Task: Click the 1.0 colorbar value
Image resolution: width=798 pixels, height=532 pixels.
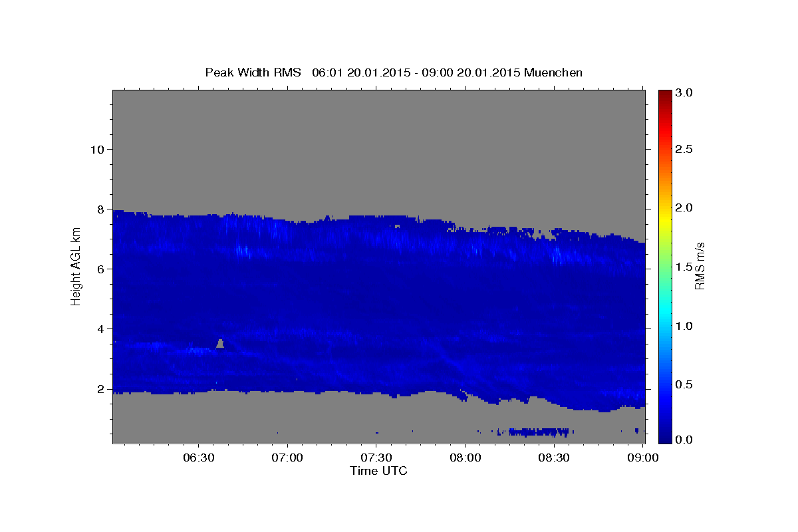Action: pos(684,326)
